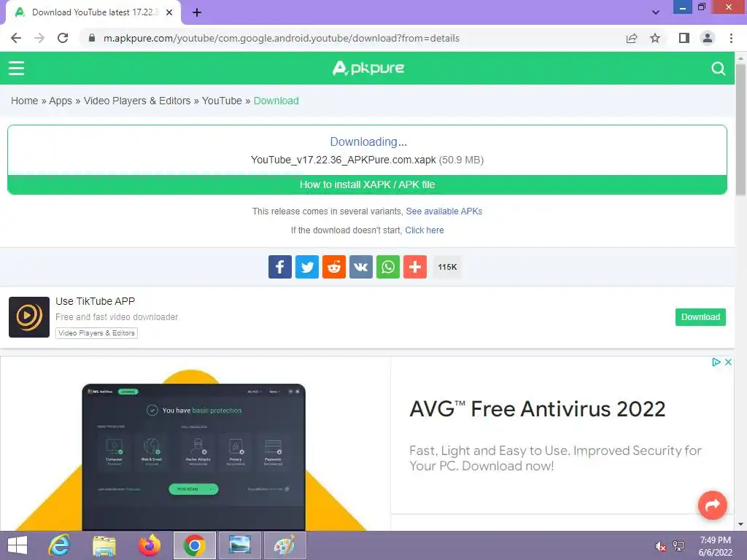Launch Internet Explorer from taskbar
Viewport: 747px width, 560px height.
59,545
